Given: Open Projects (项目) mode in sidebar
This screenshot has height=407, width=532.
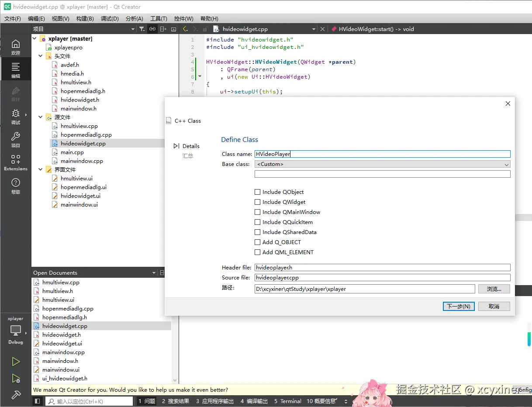Looking at the screenshot, I should 16,139.
